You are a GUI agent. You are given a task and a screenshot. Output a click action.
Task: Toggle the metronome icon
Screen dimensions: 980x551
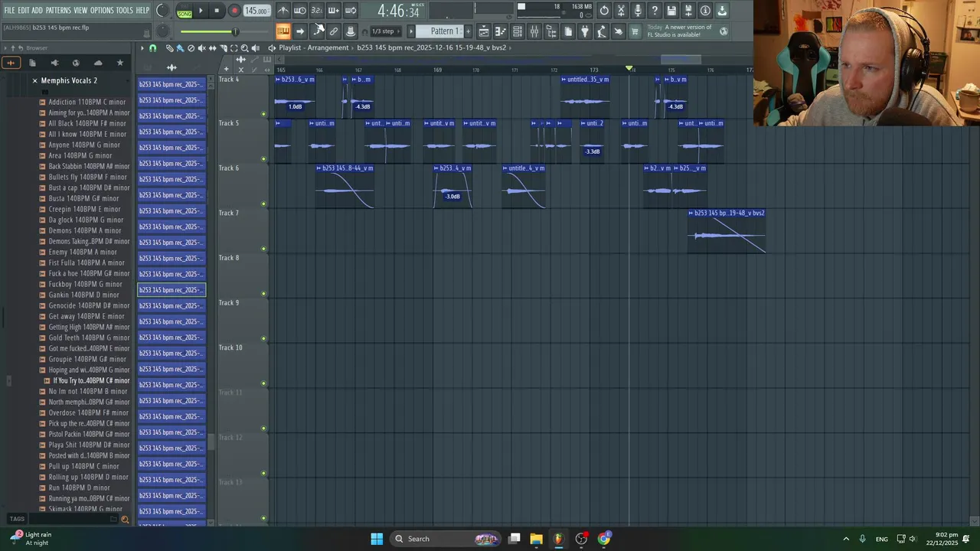coord(283,11)
